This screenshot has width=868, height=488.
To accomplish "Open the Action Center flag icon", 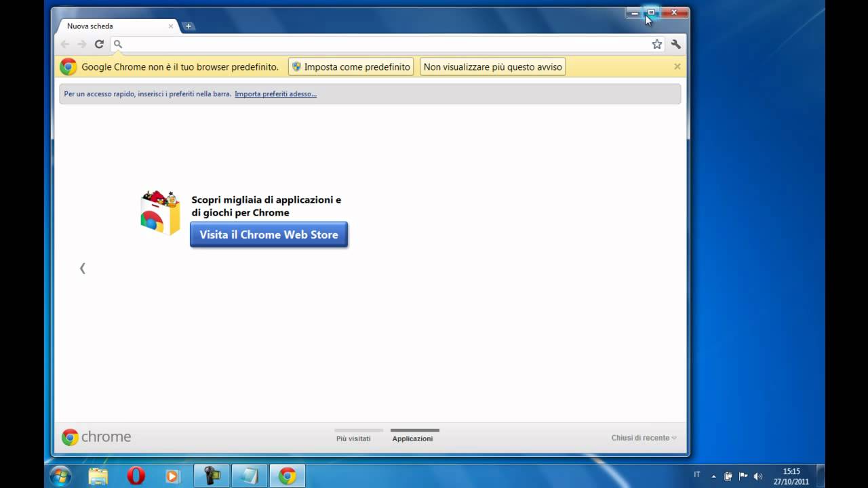I will [x=743, y=476].
